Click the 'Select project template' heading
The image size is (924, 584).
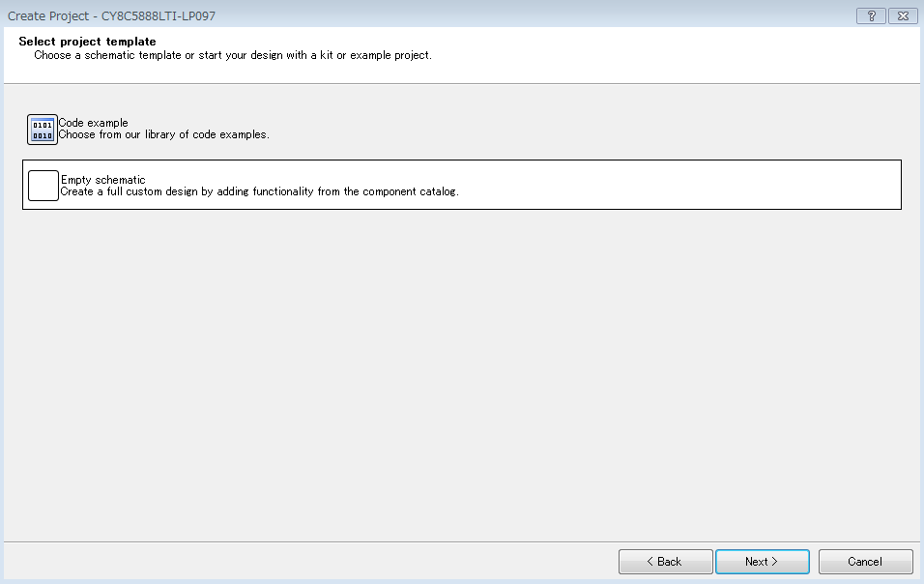pyautogui.click(x=87, y=42)
